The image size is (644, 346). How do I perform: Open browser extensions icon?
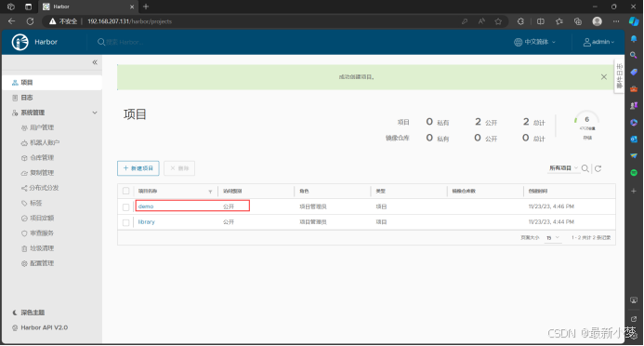pyautogui.click(x=520, y=21)
